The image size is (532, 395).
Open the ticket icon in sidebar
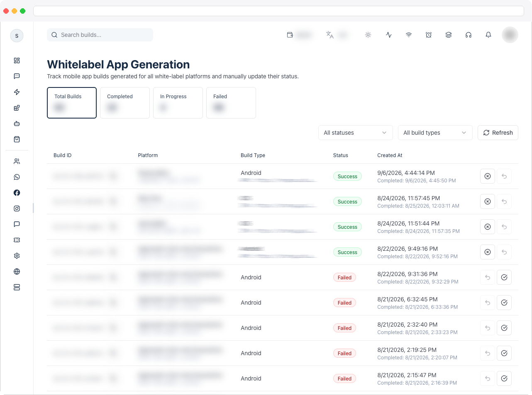[x=17, y=240]
